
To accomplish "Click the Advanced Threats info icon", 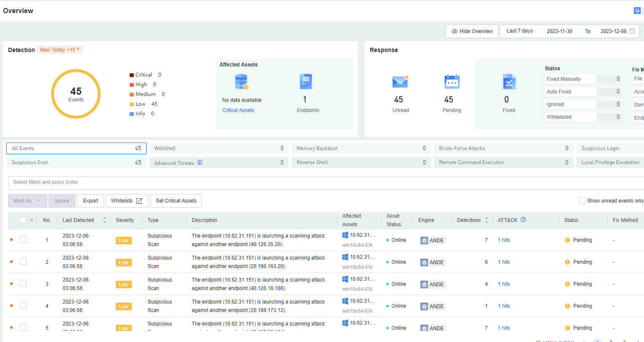I will click(200, 162).
